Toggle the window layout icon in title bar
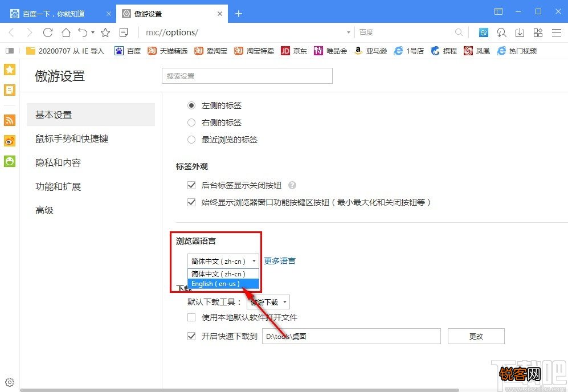The height and width of the screenshot is (392, 568). pos(498,11)
